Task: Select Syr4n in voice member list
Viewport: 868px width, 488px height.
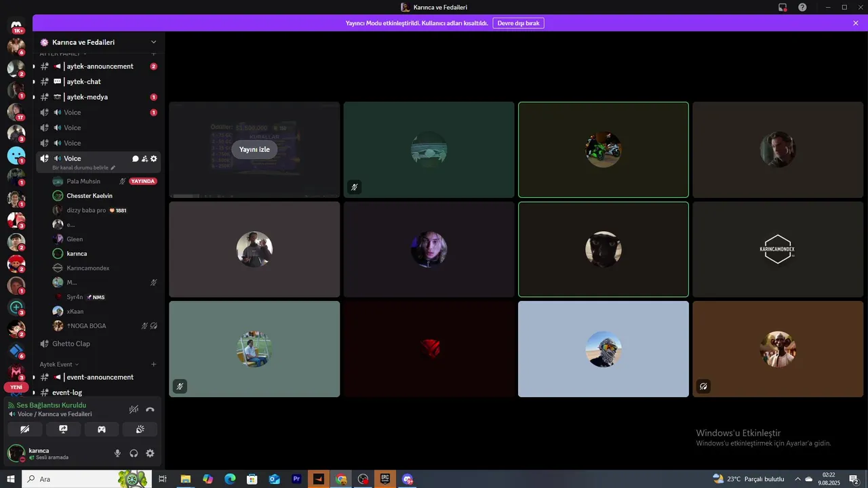Action: (x=105, y=297)
